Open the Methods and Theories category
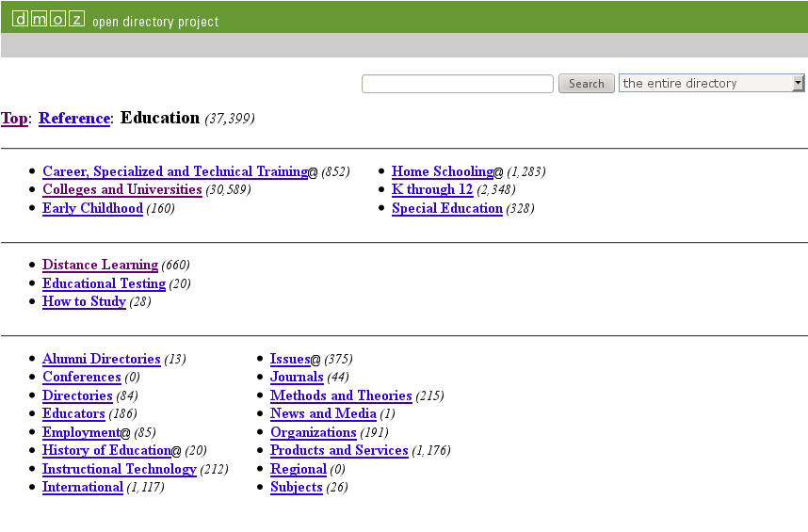 341,396
